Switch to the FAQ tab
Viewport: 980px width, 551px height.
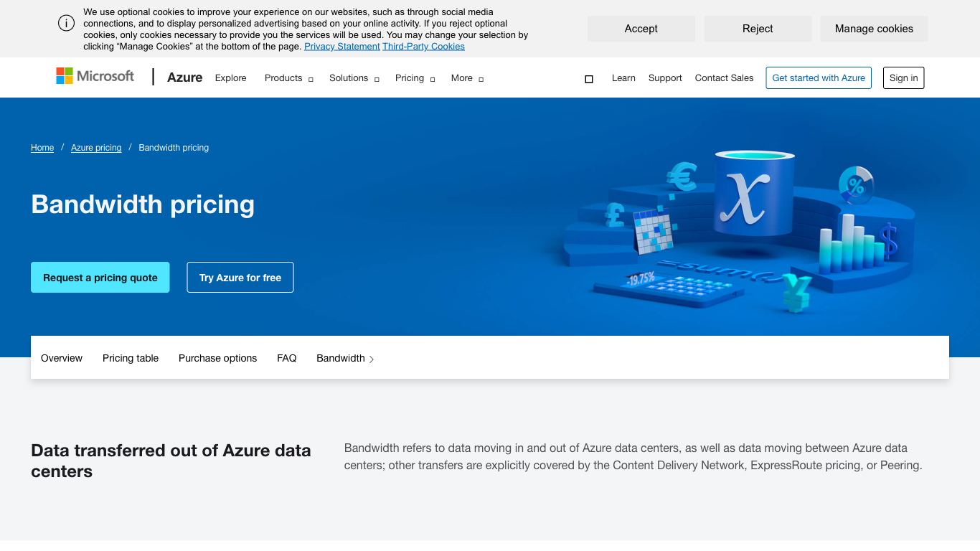pyautogui.click(x=287, y=358)
